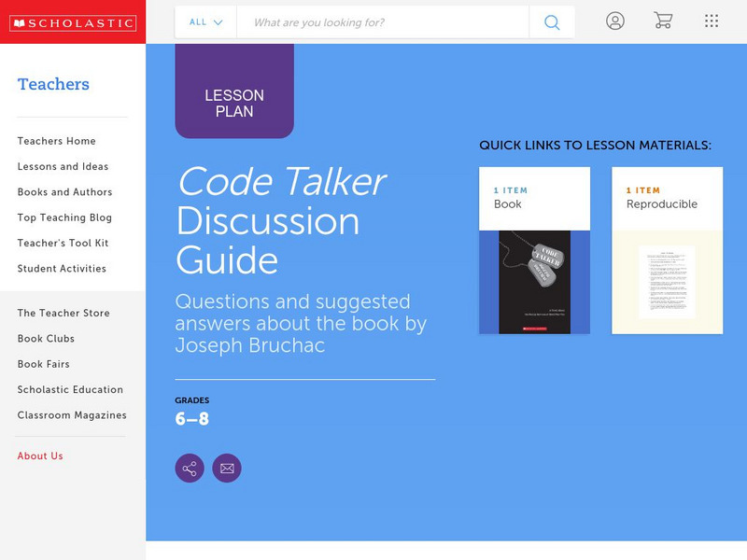Expand the ALL search category dropdown
Viewport: 747px width, 560px height.
[205, 22]
